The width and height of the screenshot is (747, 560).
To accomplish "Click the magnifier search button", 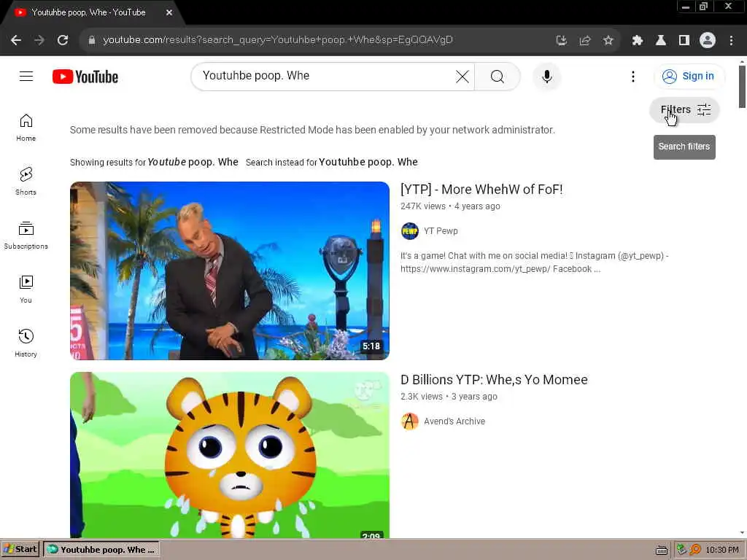I will point(498,76).
